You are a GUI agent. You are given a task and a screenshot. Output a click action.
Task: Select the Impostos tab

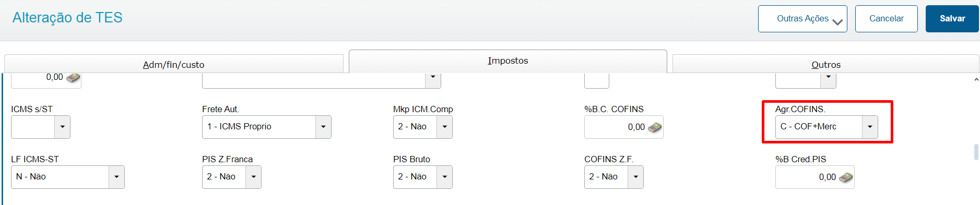click(x=508, y=61)
